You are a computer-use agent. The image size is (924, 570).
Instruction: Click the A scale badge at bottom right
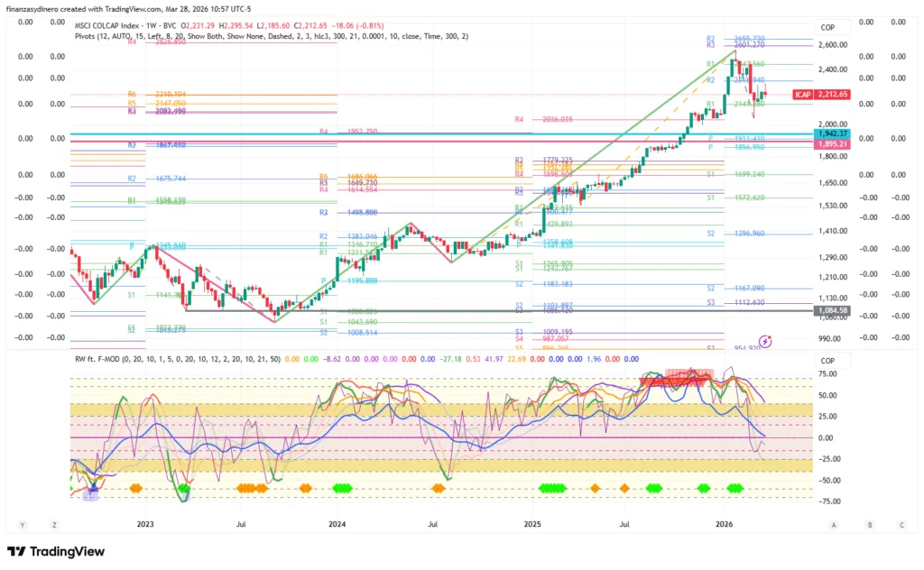coord(834,524)
